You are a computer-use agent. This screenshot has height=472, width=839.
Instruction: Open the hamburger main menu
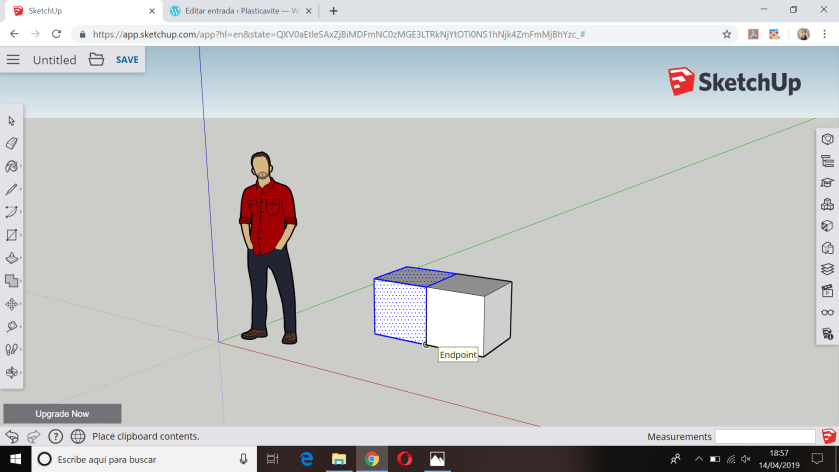(13, 60)
